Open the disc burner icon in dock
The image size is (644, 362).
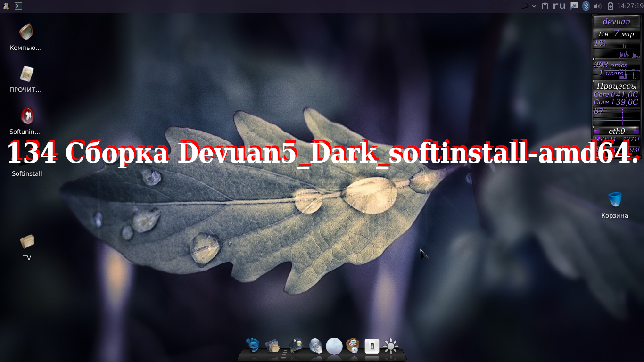315,346
